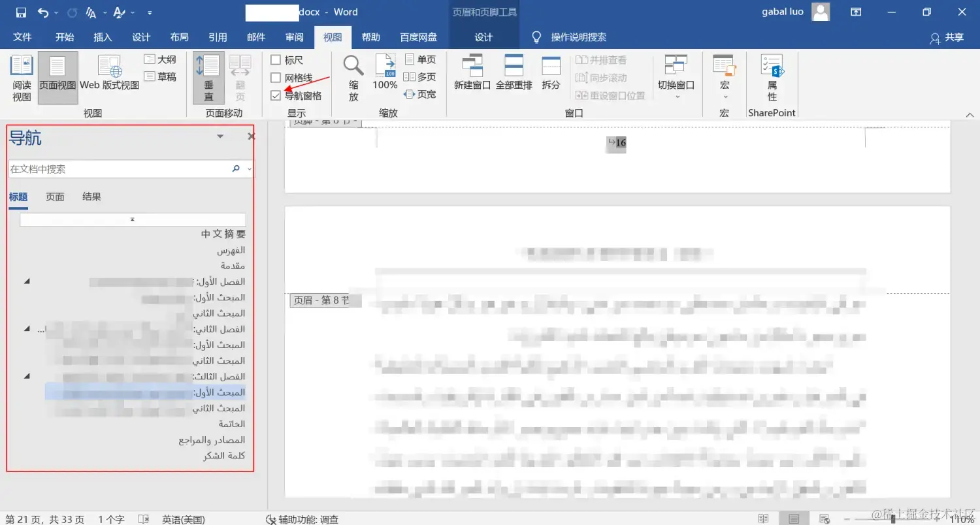Open the search options dropdown in navigation pane
The width and height of the screenshot is (980, 525).
point(249,169)
